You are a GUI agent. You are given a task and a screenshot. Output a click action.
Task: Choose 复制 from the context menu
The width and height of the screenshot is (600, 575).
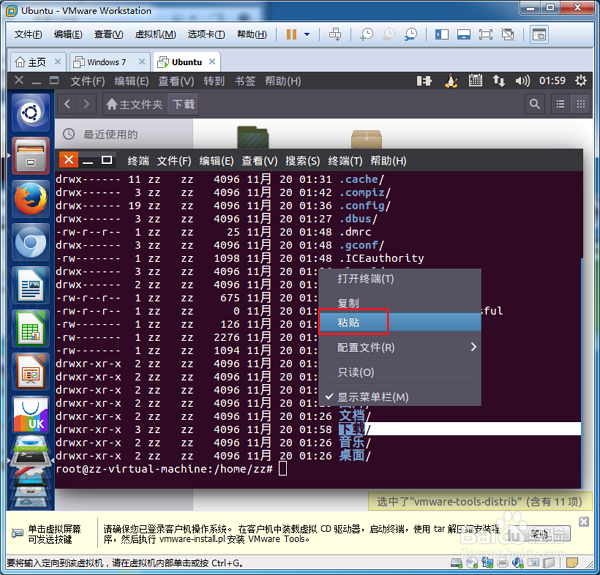[x=400, y=303]
